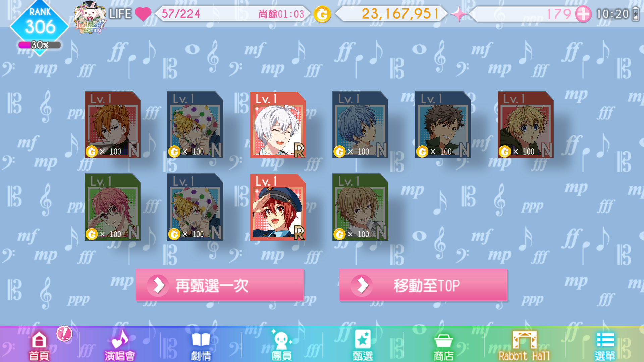
Task: Tap the red exclamation notification badge
Action: click(x=64, y=334)
